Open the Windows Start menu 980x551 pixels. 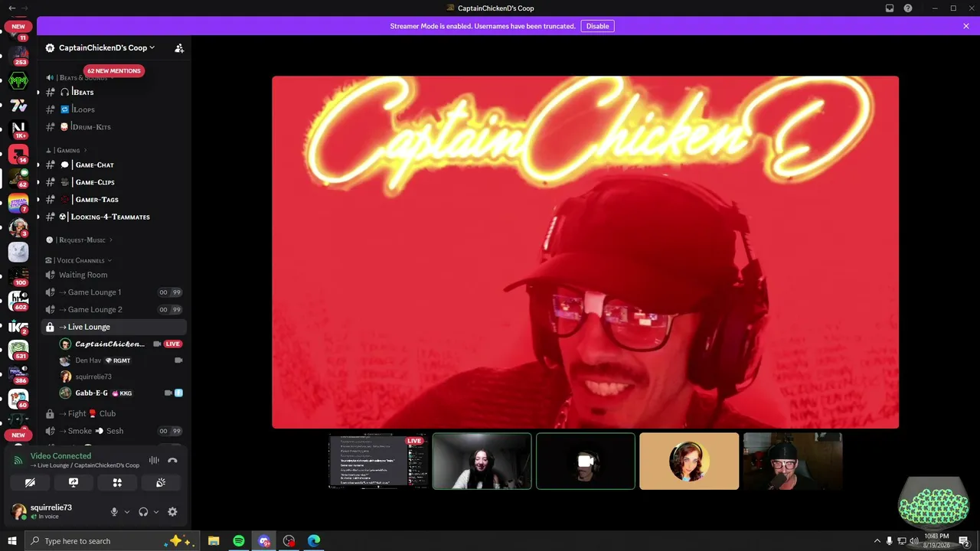[12, 541]
